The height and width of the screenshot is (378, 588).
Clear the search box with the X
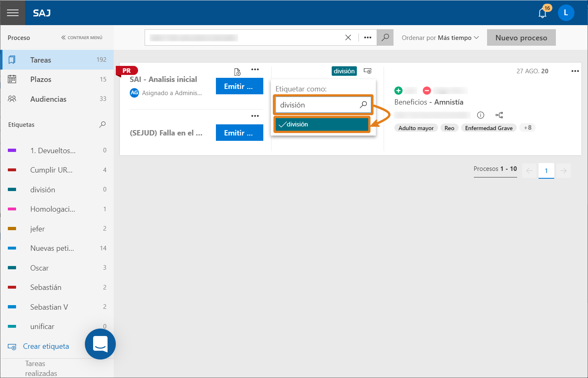[x=348, y=37]
